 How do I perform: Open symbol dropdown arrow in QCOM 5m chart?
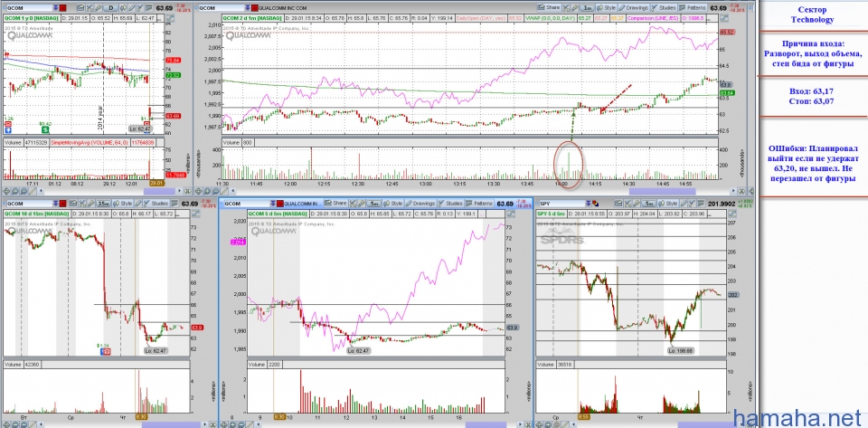(x=272, y=204)
